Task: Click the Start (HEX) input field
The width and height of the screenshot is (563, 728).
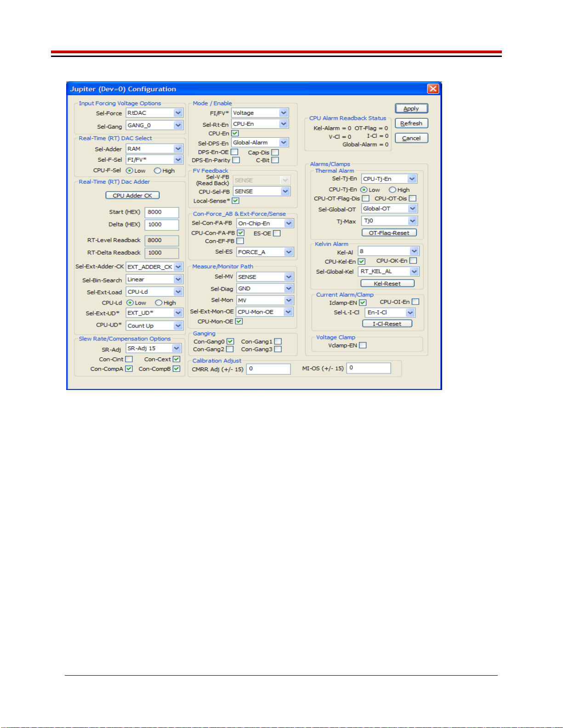Action: (x=162, y=212)
